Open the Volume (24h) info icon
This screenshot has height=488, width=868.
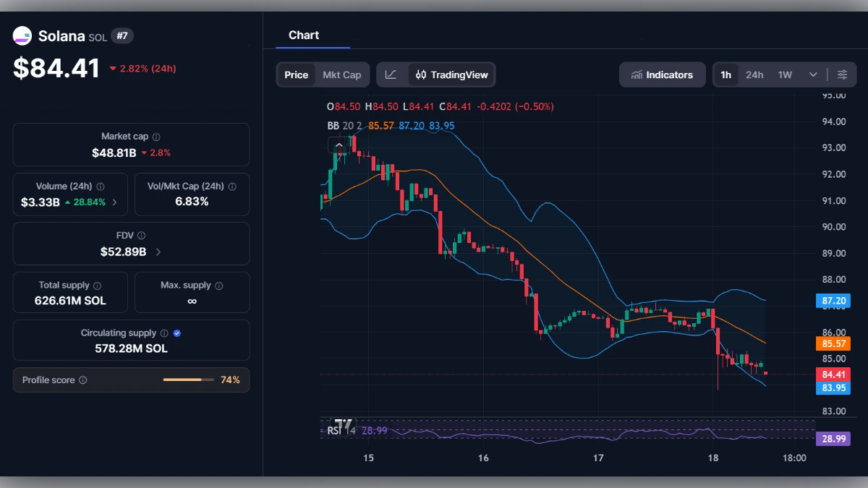click(x=101, y=187)
